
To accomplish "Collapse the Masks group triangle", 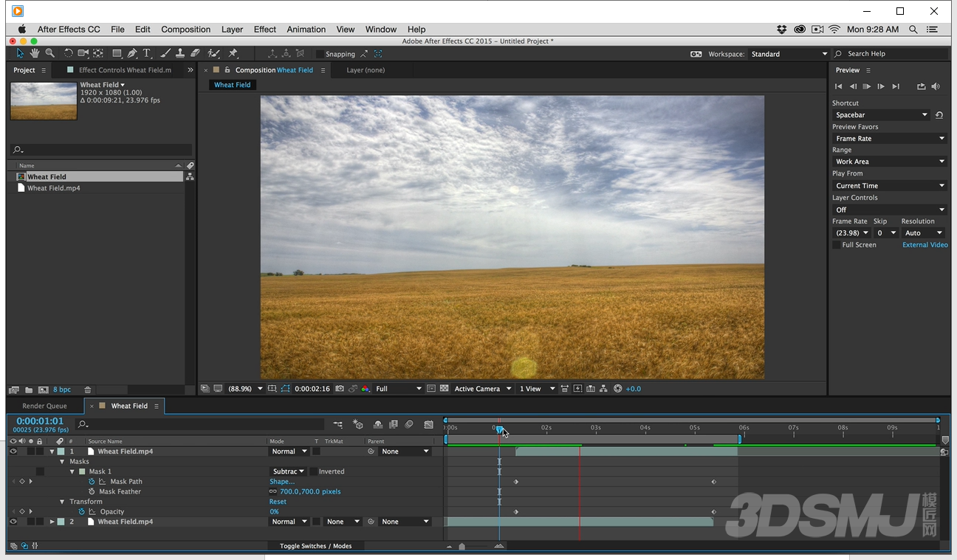I will point(63,462).
